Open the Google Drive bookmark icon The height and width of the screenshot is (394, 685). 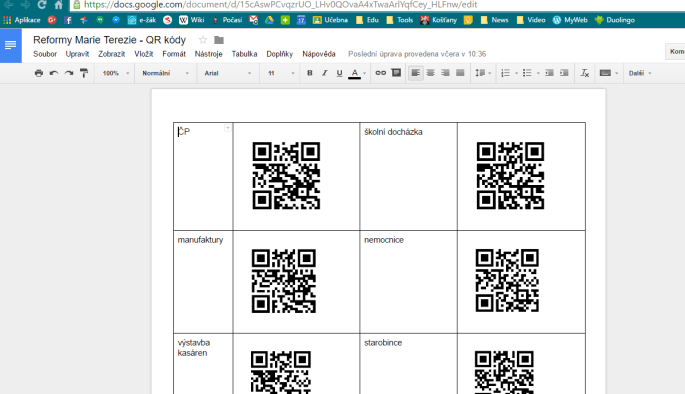click(x=269, y=20)
